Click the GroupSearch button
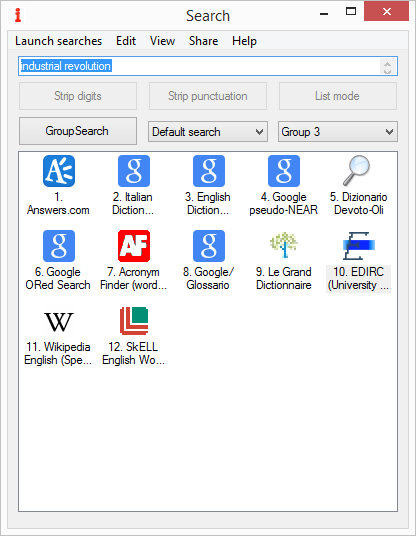This screenshot has width=416, height=536. click(x=78, y=131)
